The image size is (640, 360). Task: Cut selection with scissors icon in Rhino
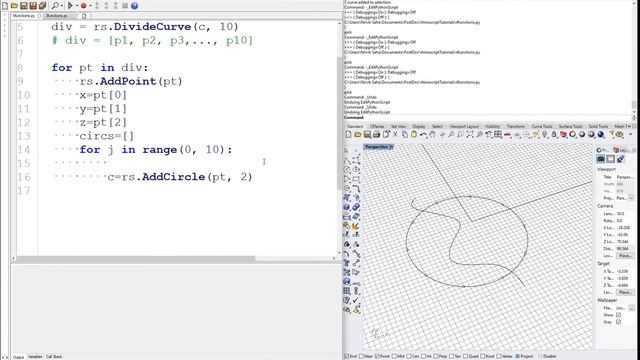click(395, 135)
